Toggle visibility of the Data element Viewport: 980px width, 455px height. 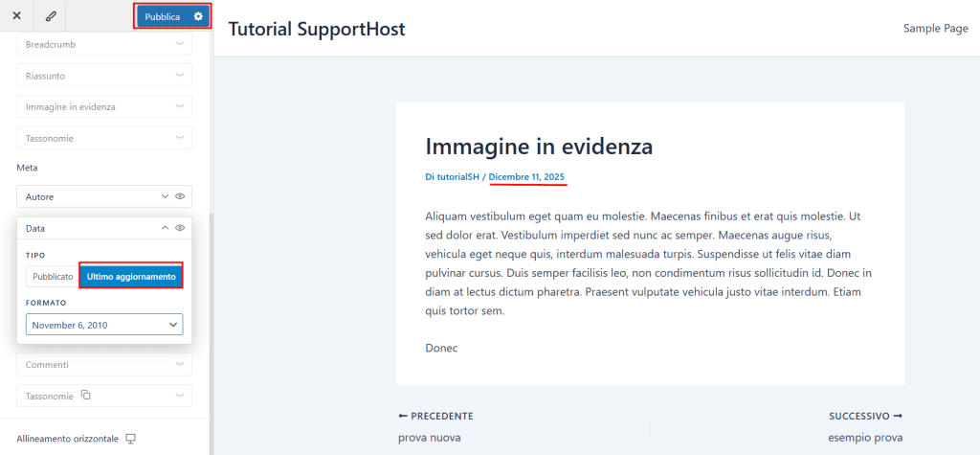pos(179,228)
